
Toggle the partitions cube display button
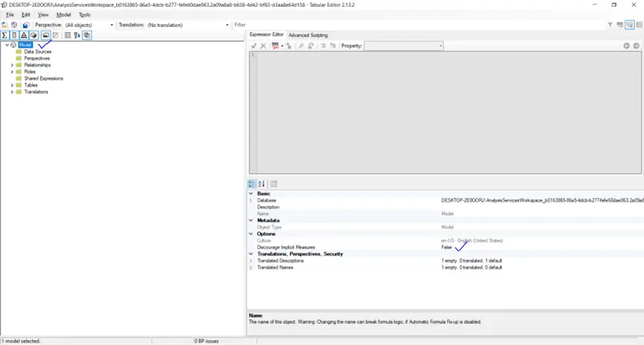click(x=34, y=35)
